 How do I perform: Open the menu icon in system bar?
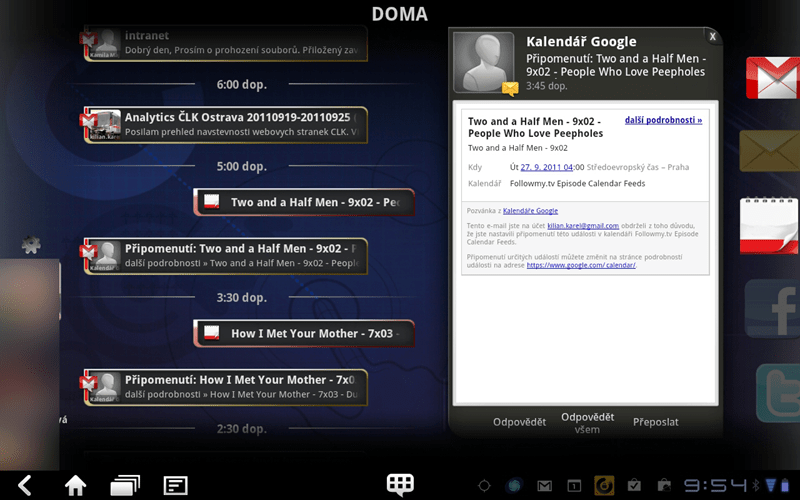pyautogui.click(x=176, y=485)
